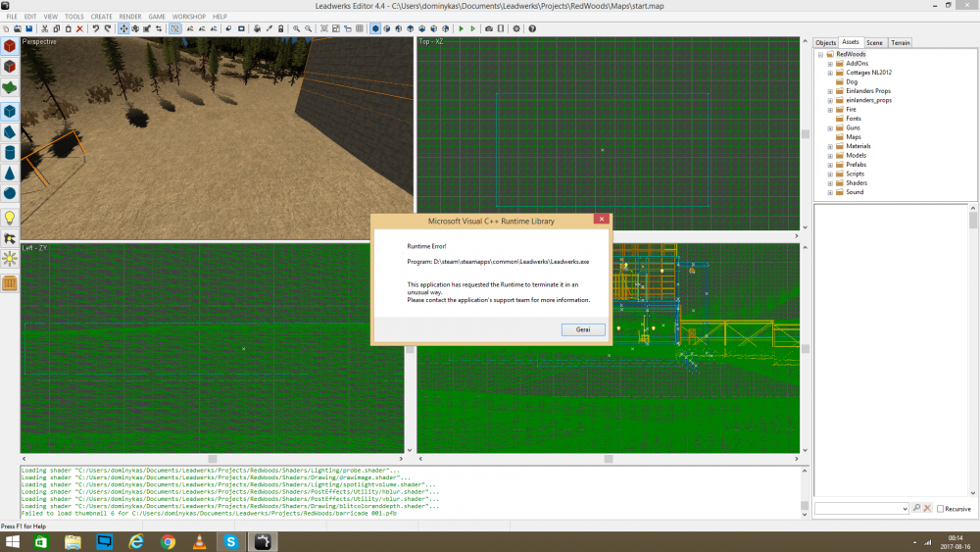Enable the Recursive checkbox

point(941,509)
